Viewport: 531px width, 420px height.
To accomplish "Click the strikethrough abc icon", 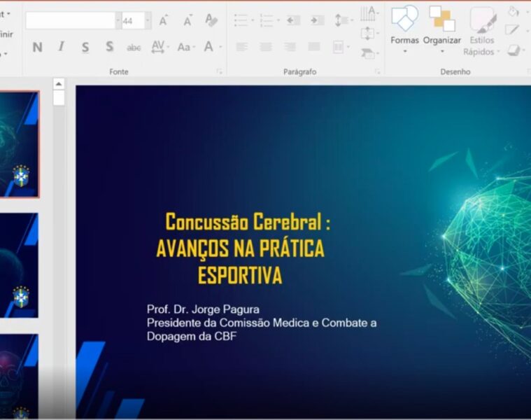I will [134, 48].
